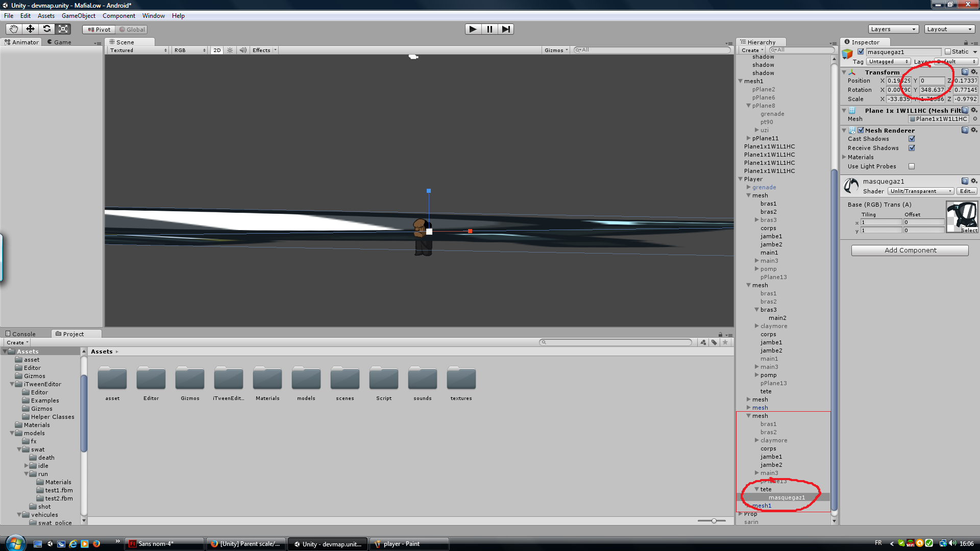
Task: Toggle scene audio speaker icon
Action: (243, 50)
